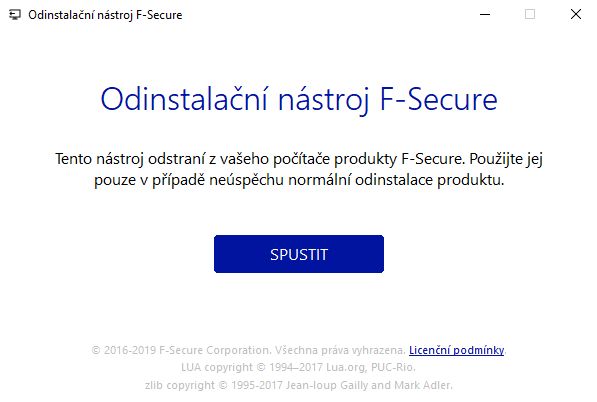The height and width of the screenshot is (402, 597).
Task: Click the description line starting with Tento nástroj
Action: coord(299,159)
